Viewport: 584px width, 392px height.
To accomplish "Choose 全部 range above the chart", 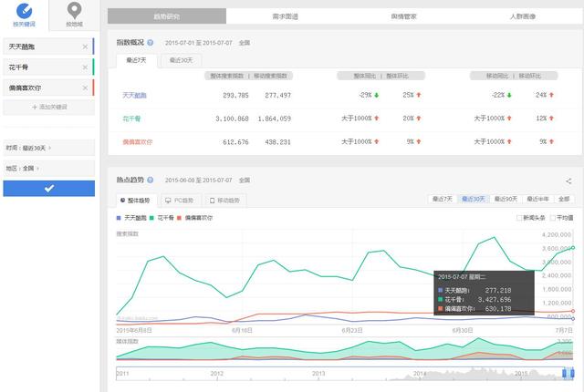I will [x=564, y=199].
